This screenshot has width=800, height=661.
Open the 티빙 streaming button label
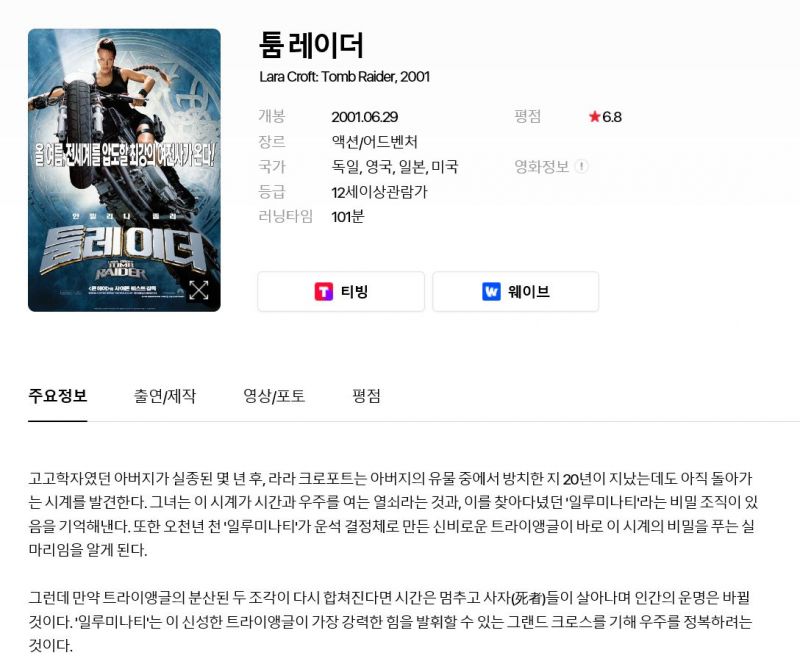354,292
